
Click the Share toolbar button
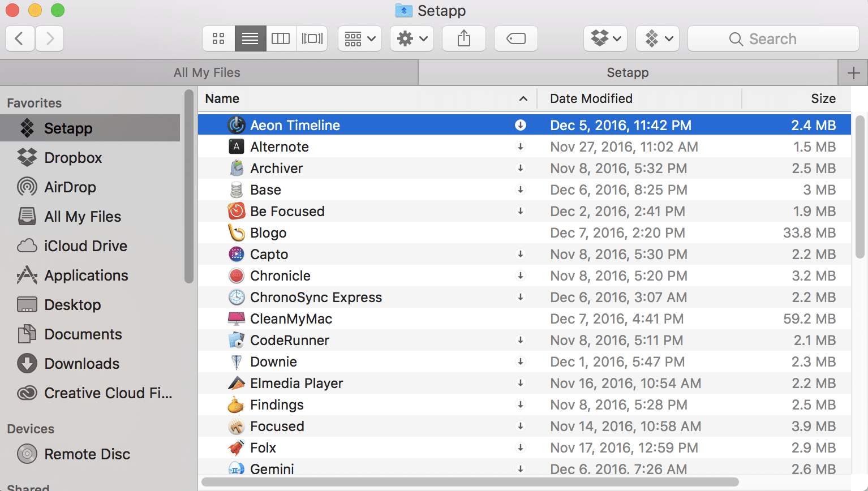tap(464, 38)
